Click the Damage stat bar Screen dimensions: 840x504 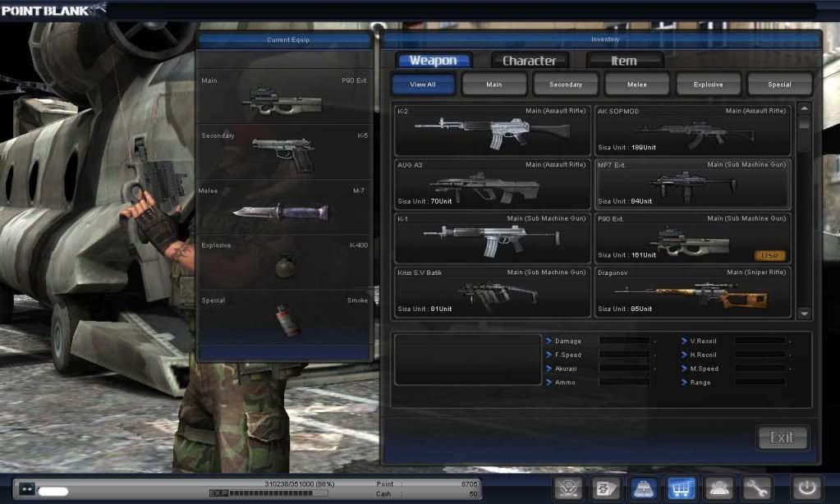pyautogui.click(x=625, y=341)
